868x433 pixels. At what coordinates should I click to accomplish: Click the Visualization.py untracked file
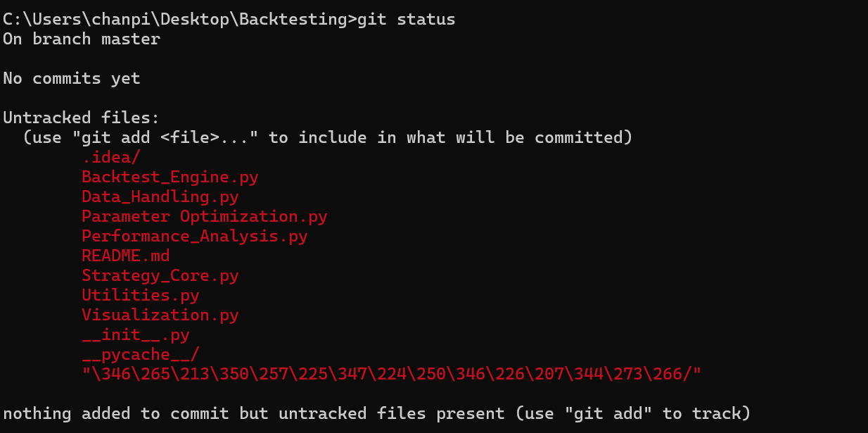click(x=160, y=315)
